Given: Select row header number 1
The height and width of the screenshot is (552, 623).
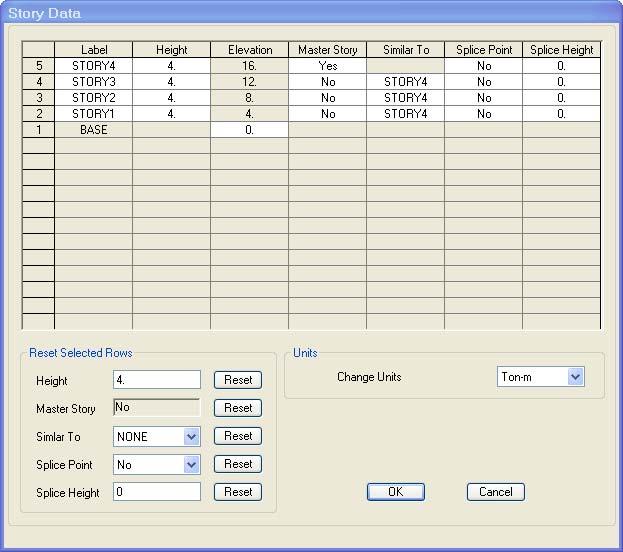Looking at the screenshot, I should coord(39,130).
